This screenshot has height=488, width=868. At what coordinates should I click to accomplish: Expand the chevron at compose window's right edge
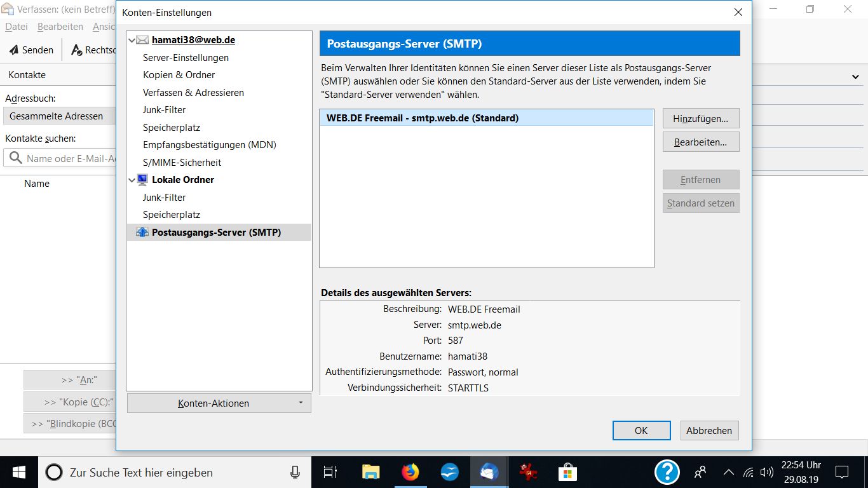tap(855, 76)
